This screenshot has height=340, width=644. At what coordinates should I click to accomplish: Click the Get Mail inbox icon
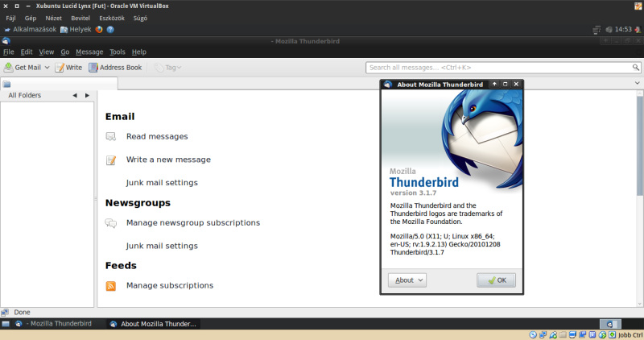coord(8,67)
